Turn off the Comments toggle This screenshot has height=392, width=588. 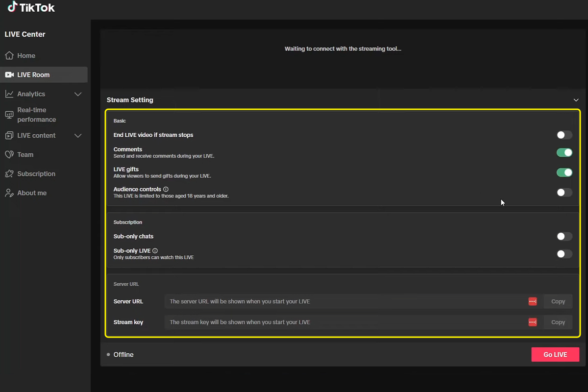tap(564, 153)
